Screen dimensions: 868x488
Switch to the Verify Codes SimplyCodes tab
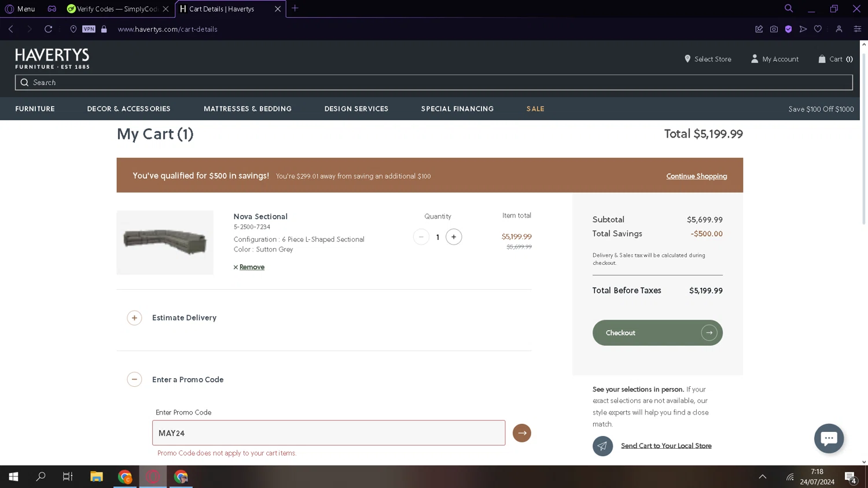tap(117, 9)
